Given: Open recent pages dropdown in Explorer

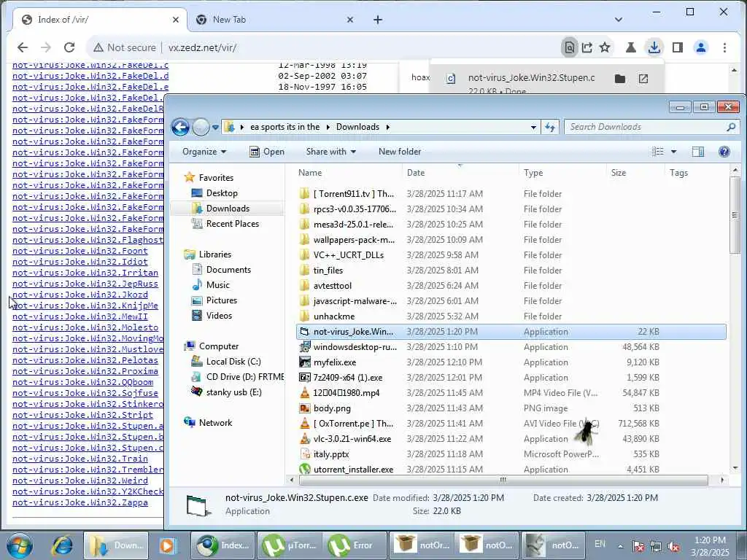Looking at the screenshot, I should 215,127.
